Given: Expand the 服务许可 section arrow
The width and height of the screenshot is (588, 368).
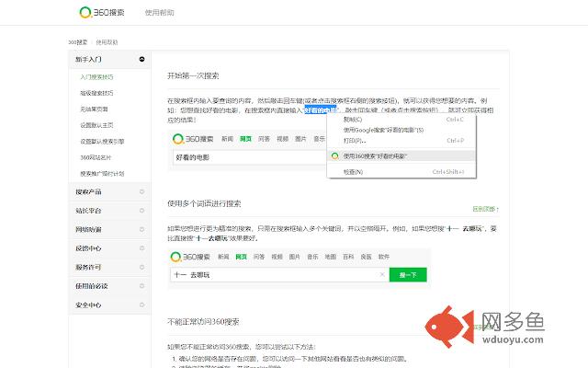Looking at the screenshot, I should coord(141,267).
